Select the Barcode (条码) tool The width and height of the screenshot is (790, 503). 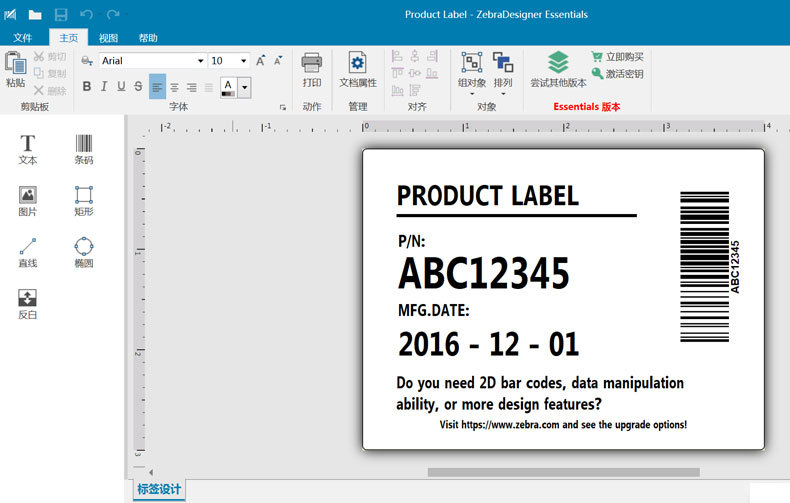(84, 150)
